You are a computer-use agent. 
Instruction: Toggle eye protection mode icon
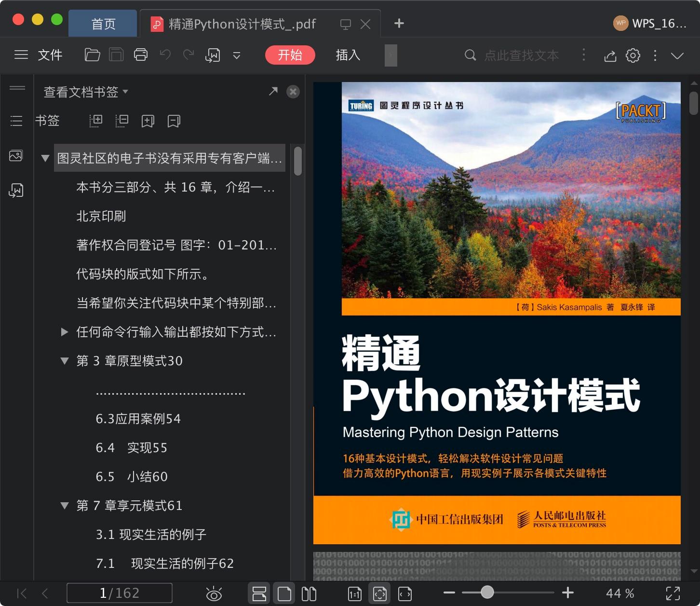pos(214,594)
